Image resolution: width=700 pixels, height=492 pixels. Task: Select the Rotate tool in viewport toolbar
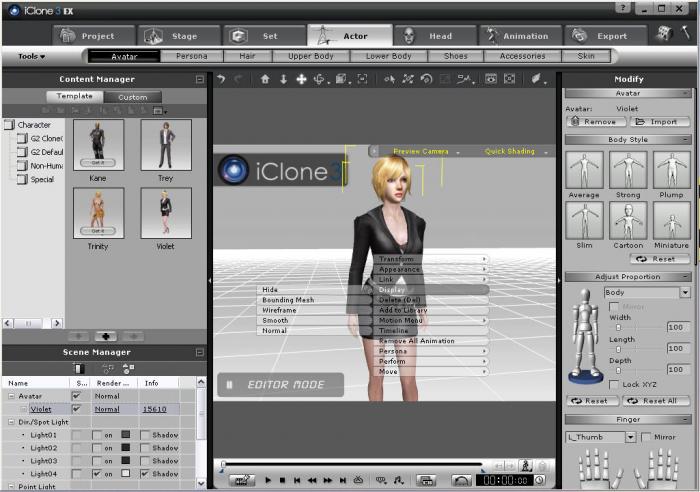pyautogui.click(x=320, y=79)
